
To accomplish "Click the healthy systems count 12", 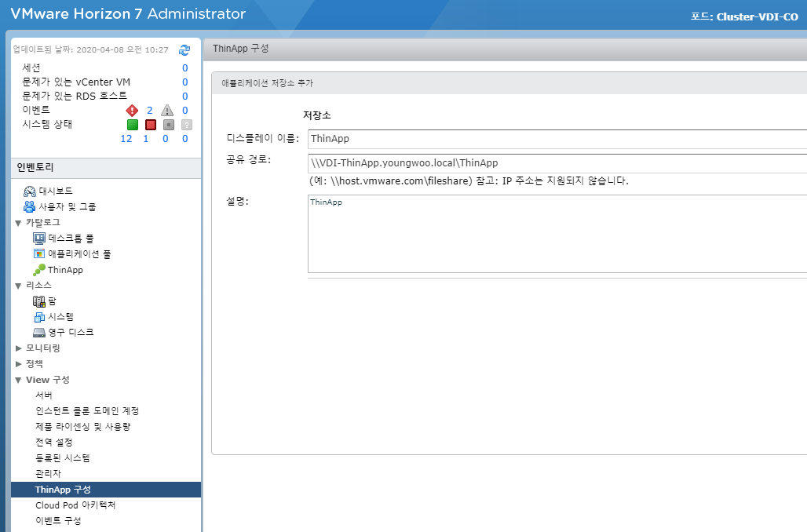I will 126,138.
